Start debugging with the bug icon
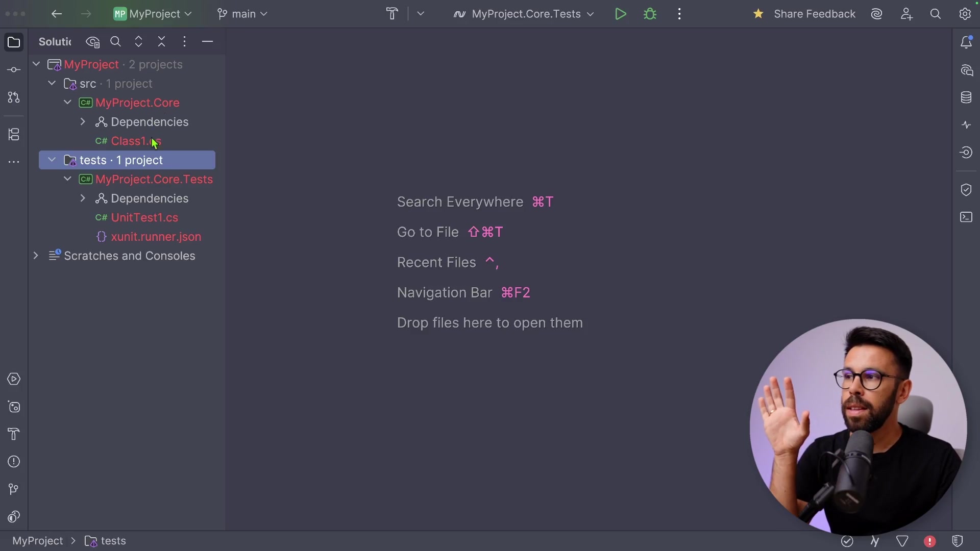 click(x=650, y=14)
